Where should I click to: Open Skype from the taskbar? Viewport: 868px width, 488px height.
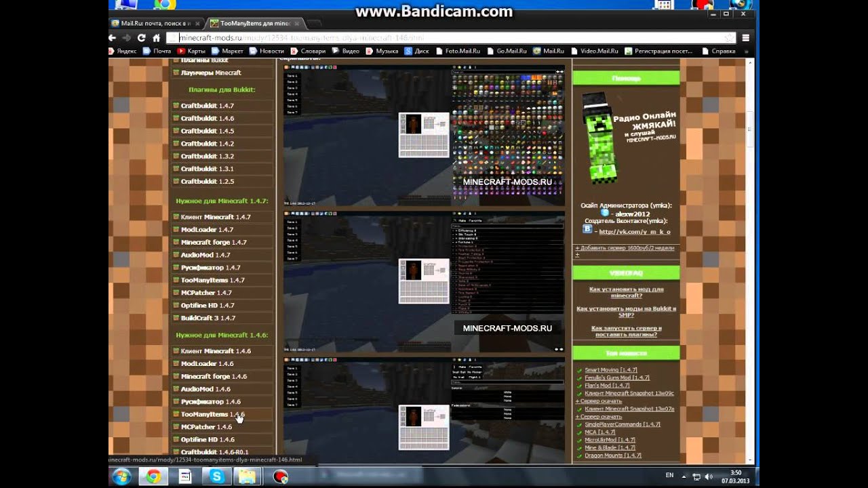click(x=217, y=476)
